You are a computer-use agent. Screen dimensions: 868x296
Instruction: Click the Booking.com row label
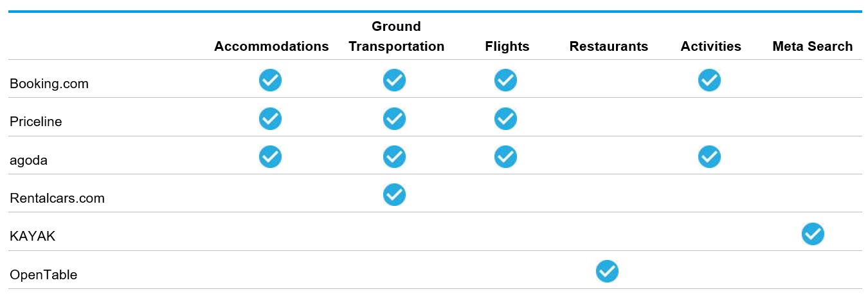click(49, 84)
